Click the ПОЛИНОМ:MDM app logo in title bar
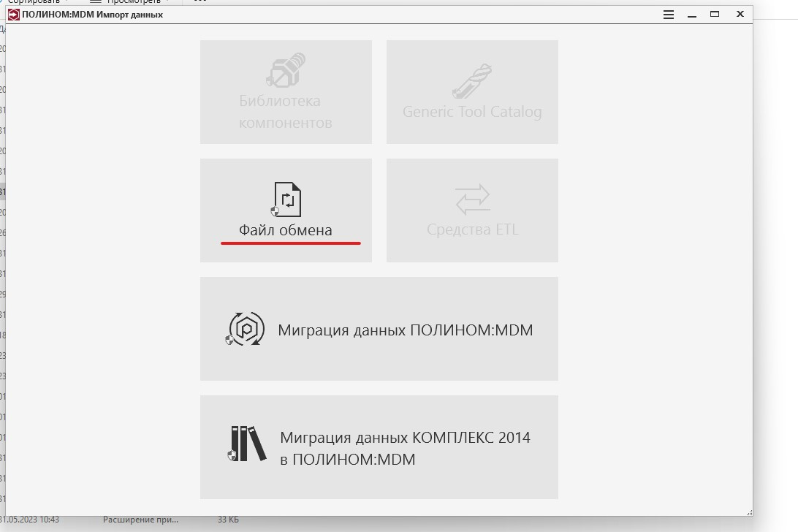 pyautogui.click(x=14, y=15)
